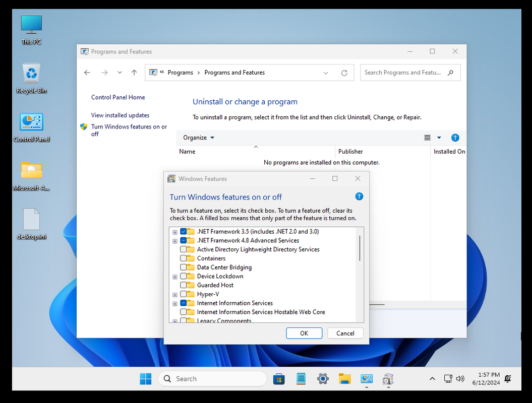This screenshot has width=532, height=403.
Task: Refresh the Programs and Features view
Action: 344,73
